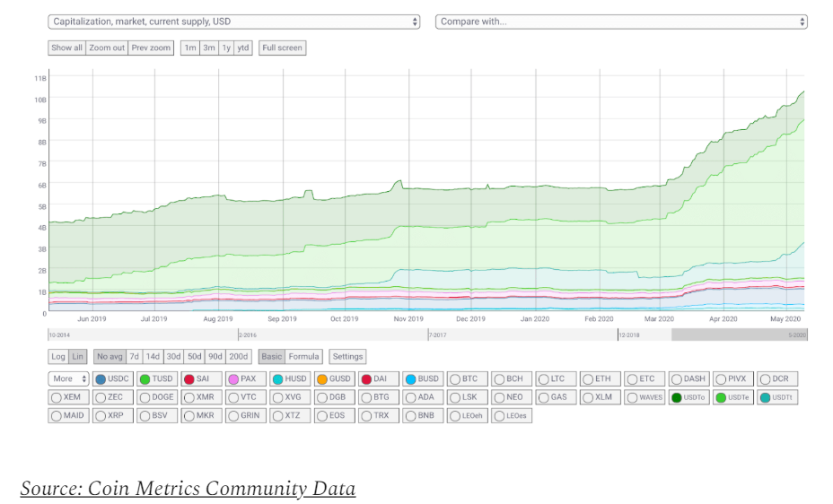Toggle the green TUSD asset series
The width and height of the screenshot is (833, 504).
[157, 379]
